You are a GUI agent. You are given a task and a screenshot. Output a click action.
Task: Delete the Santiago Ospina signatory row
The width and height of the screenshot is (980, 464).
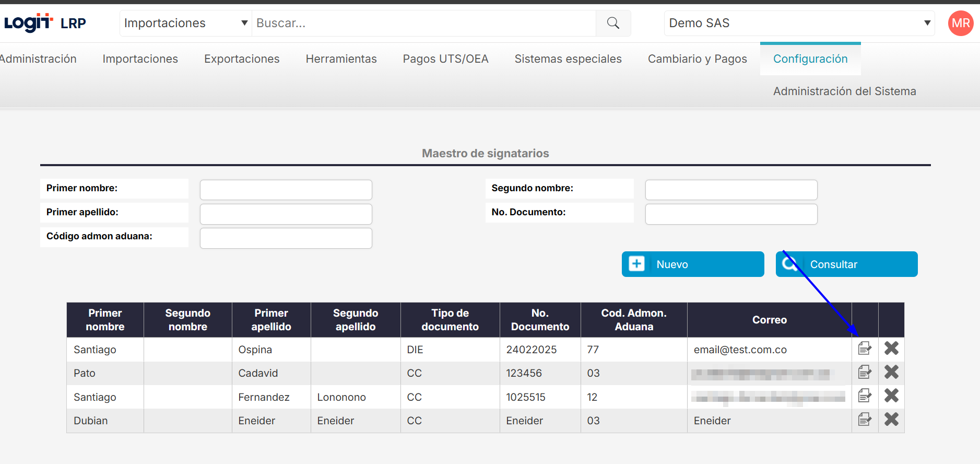click(x=891, y=349)
